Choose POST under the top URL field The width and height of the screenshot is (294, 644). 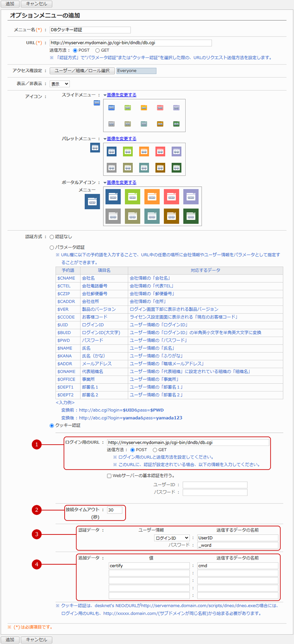tap(75, 50)
